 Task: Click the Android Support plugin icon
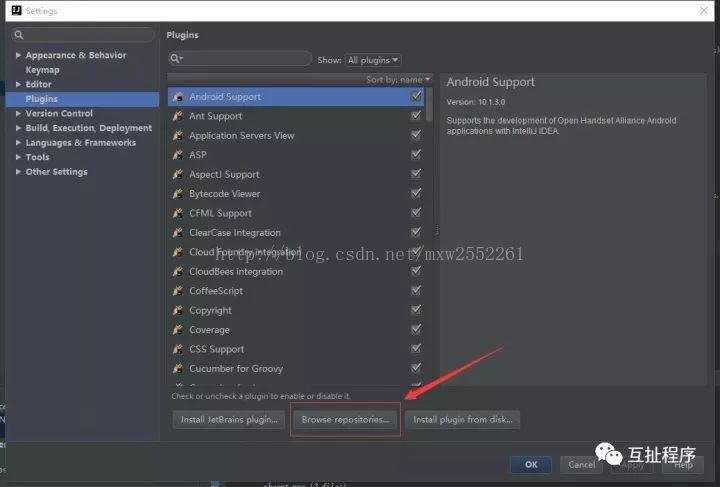[x=178, y=97]
